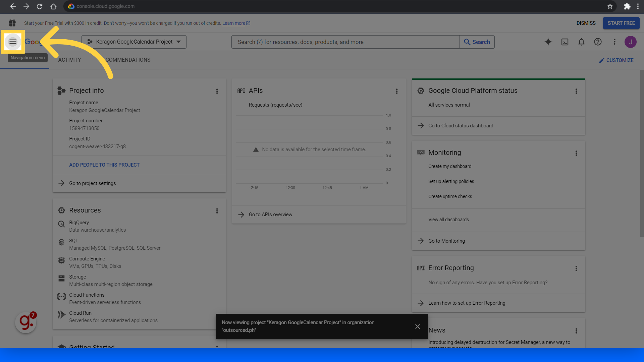Open the Gemini sparkle icon
Screen dimensions: 644x362
548,42
